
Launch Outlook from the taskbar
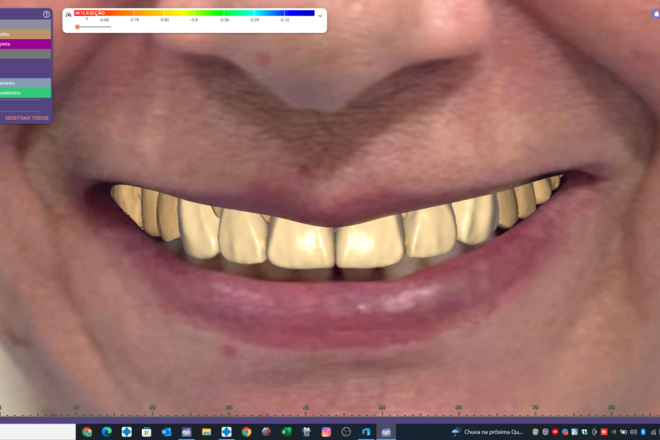(166, 432)
